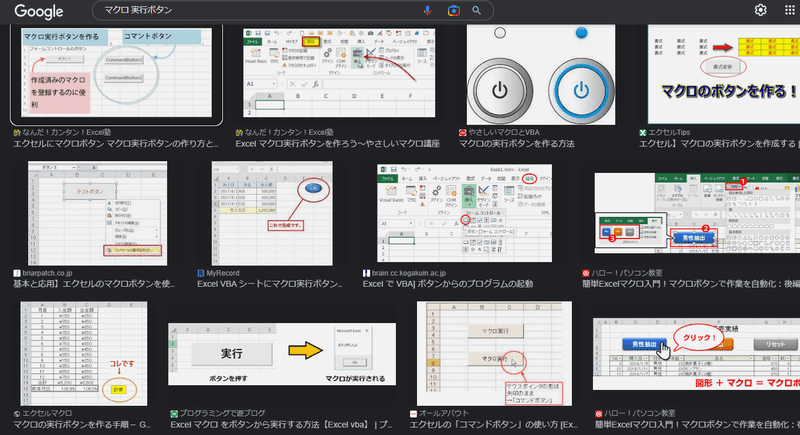This screenshot has height=435, width=800.
Task: Click the favicon beside プログラミングで遊ブログ
Action: [x=174, y=414]
